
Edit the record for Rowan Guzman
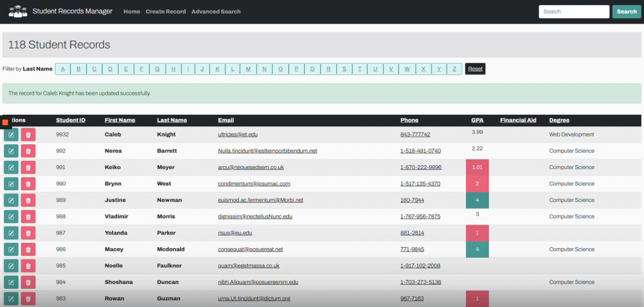(x=11, y=299)
